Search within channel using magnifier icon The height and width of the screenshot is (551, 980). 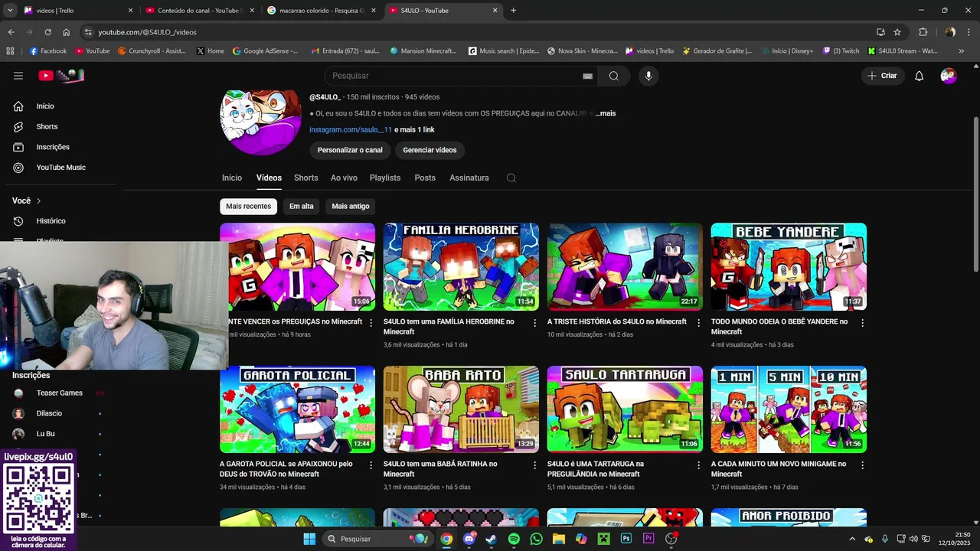pos(511,178)
